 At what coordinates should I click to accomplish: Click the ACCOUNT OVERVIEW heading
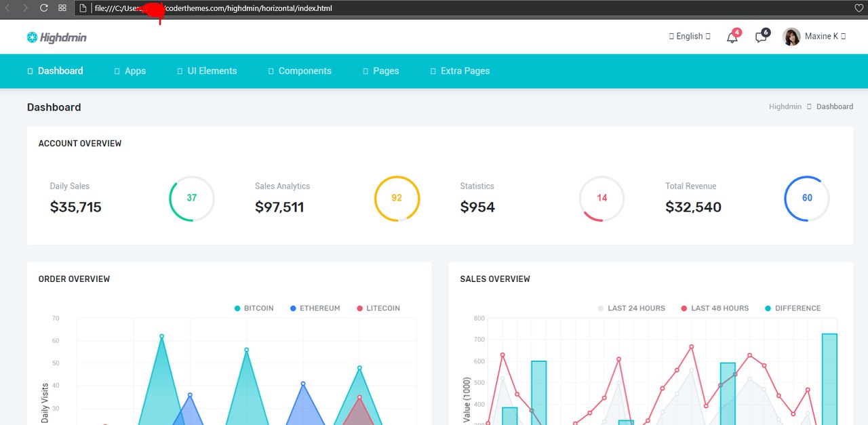[x=80, y=144]
